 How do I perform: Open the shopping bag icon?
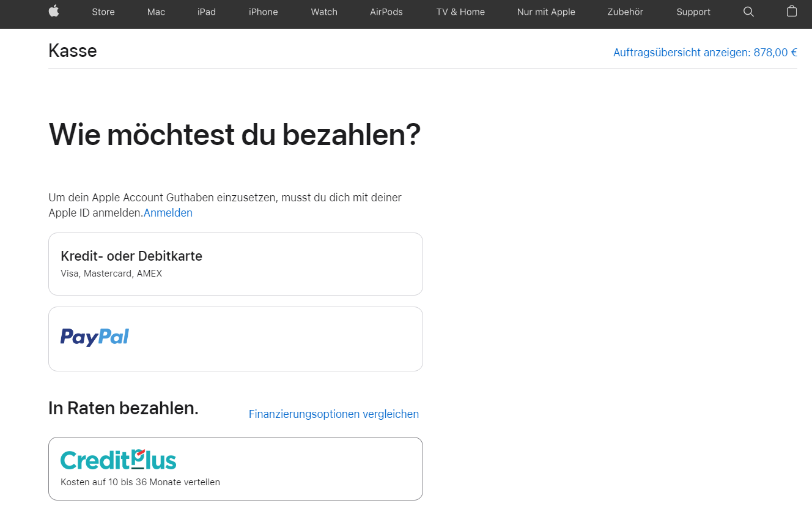[792, 11]
